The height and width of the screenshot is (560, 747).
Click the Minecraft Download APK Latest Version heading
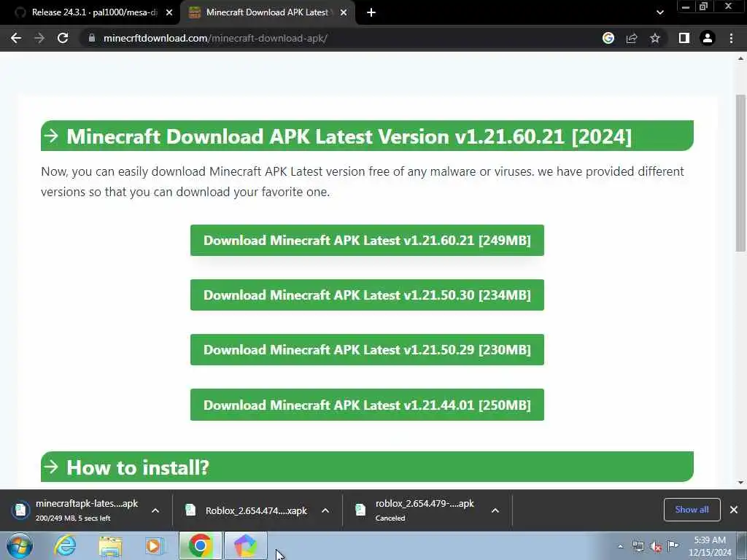(368, 136)
